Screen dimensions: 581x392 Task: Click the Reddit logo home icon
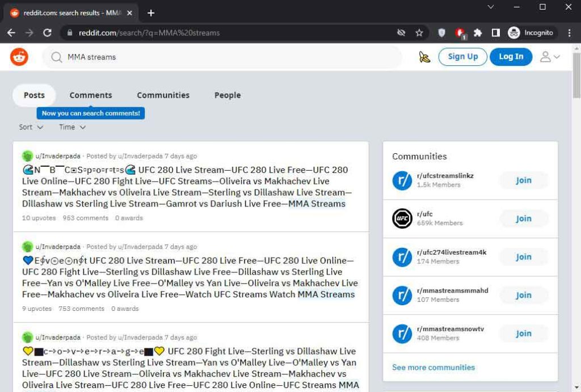(19, 57)
